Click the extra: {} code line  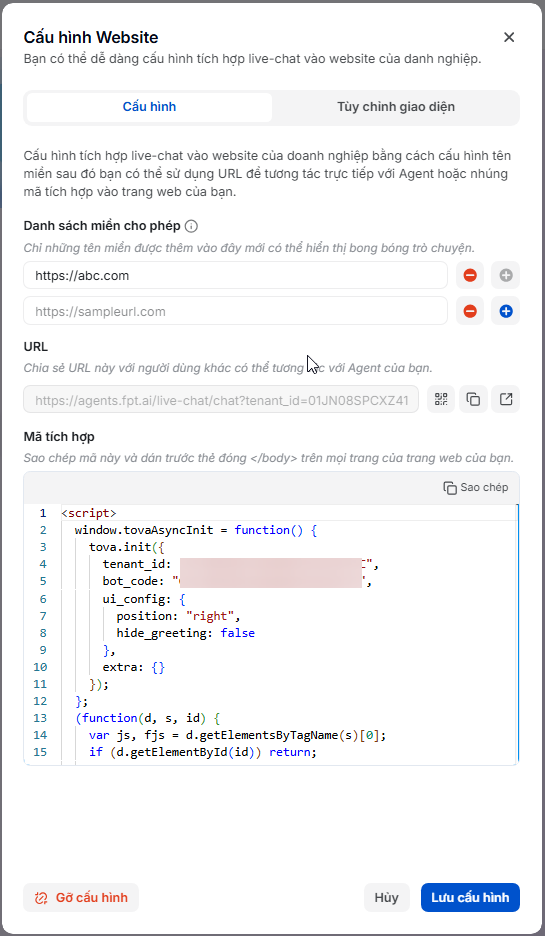134,667
